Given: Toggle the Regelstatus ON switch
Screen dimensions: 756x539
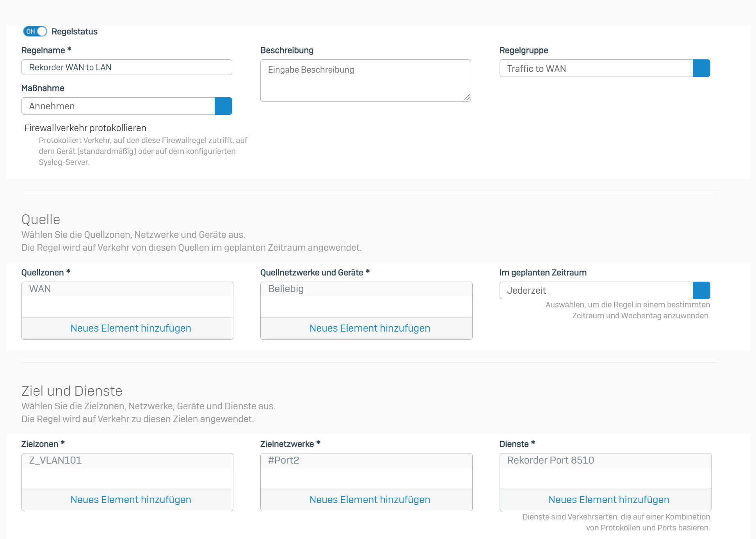Looking at the screenshot, I should [x=35, y=31].
